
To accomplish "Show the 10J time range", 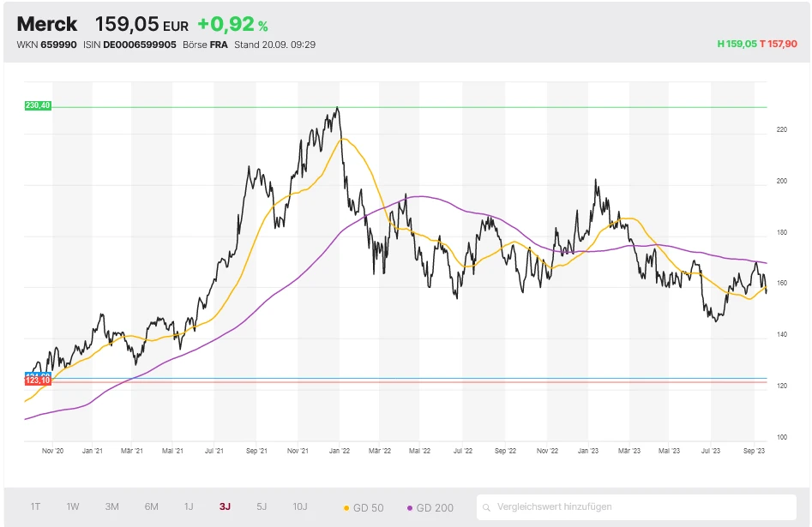I will [300, 506].
